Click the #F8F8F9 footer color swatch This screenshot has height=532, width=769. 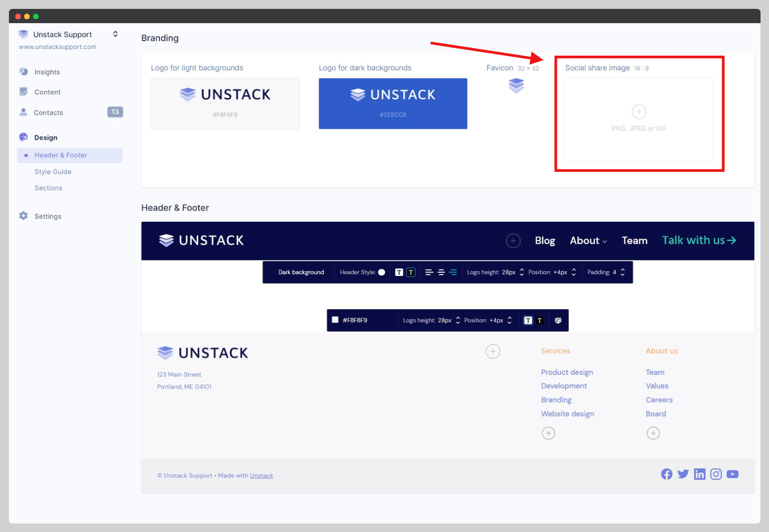tap(335, 320)
